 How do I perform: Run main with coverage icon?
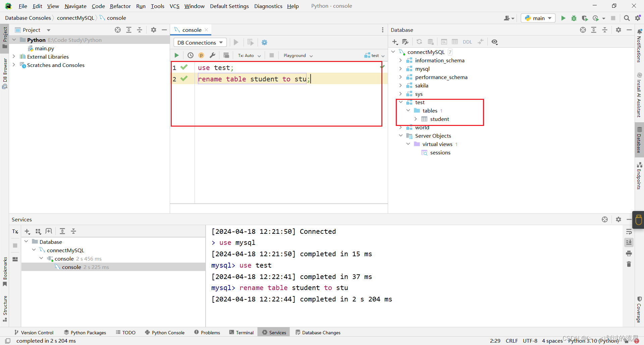coord(585,18)
